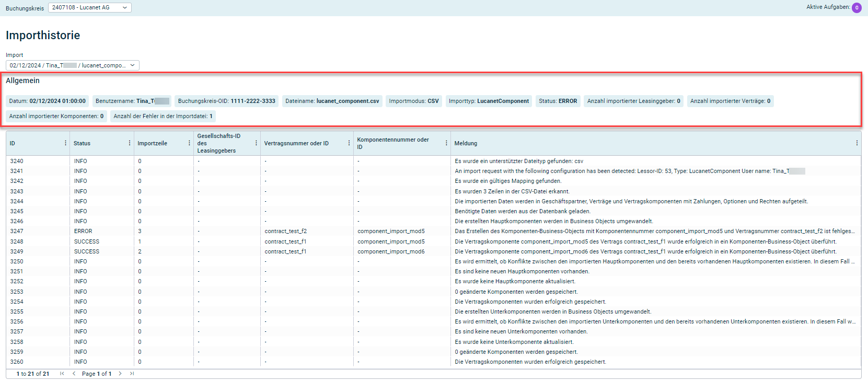Select the ERROR status cell in row 3247
This screenshot has height=381, width=868.
tap(83, 231)
